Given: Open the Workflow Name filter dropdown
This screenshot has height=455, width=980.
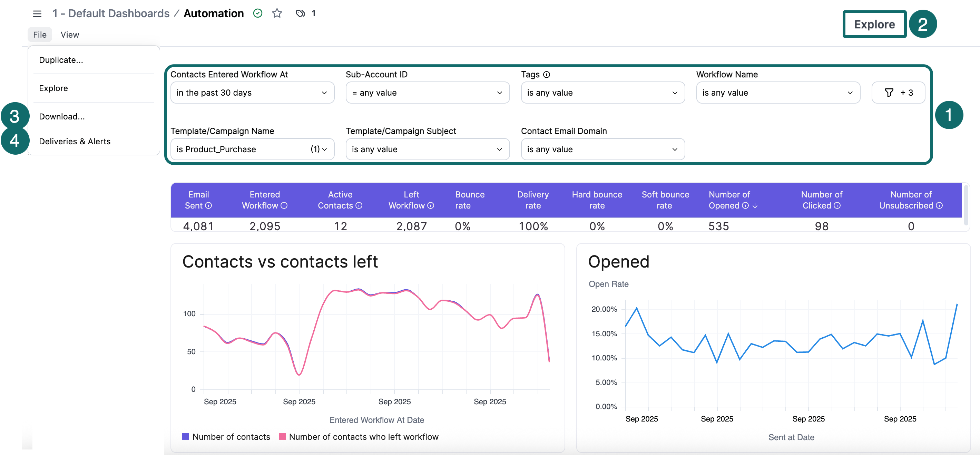Looking at the screenshot, I should tap(777, 92).
